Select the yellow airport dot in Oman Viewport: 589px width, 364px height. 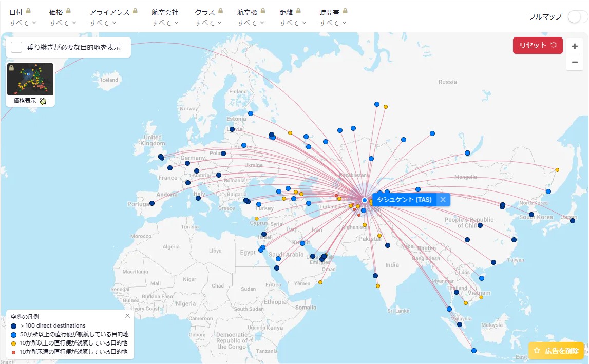(320, 282)
